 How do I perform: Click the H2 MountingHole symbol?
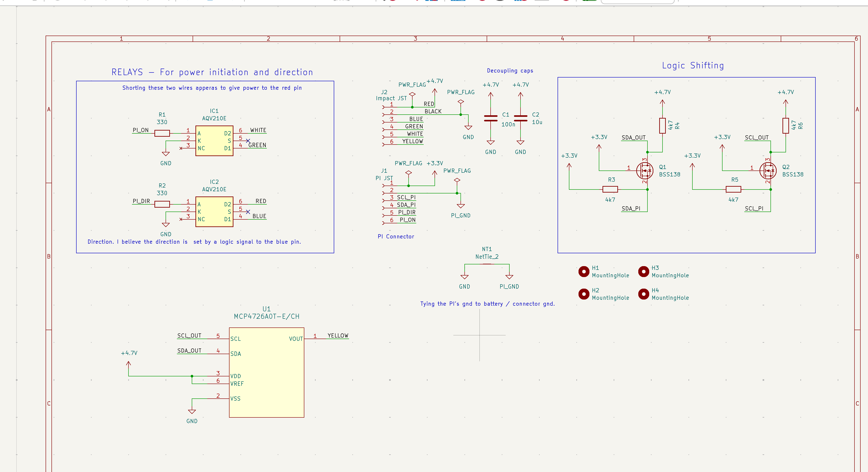(x=584, y=294)
